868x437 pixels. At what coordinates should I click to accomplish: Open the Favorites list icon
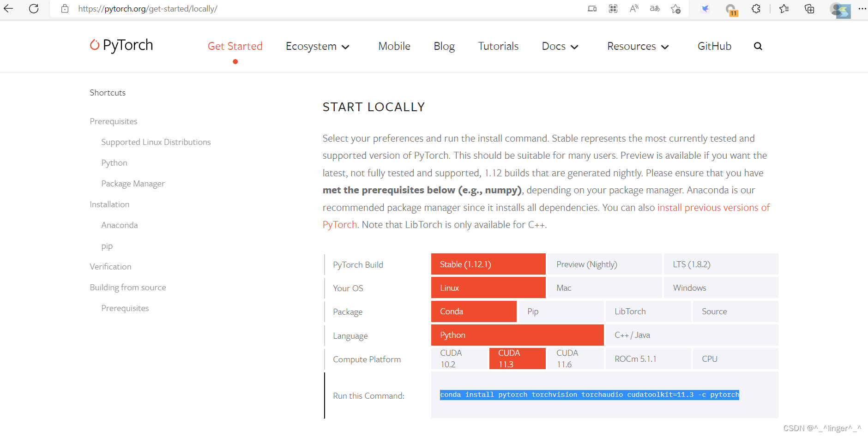point(784,8)
